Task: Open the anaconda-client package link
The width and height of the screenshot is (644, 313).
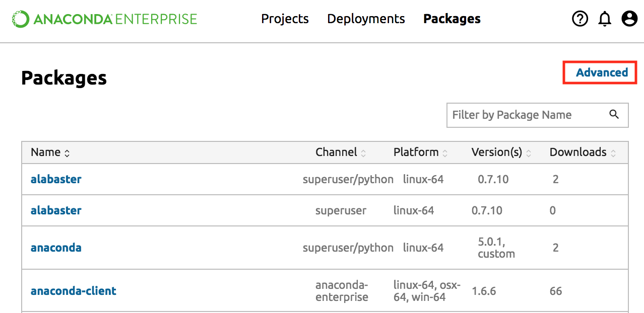Action: tap(74, 291)
